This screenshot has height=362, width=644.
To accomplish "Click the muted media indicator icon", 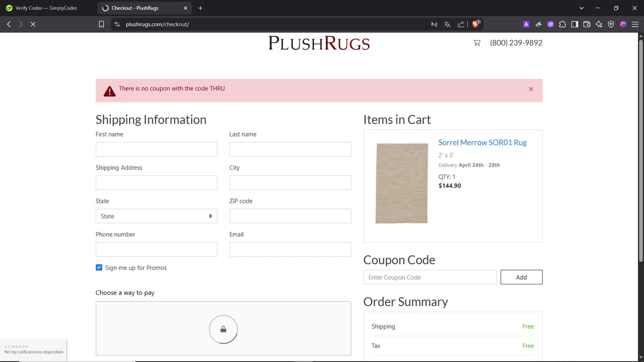I will coord(434,24).
